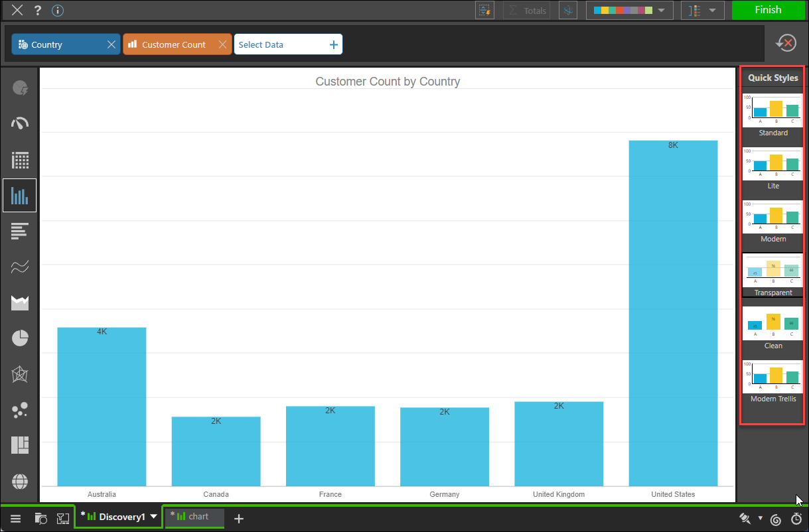Expand the Discovery1 dropdown arrow
Screen dimensions: 809x532
pos(154,517)
